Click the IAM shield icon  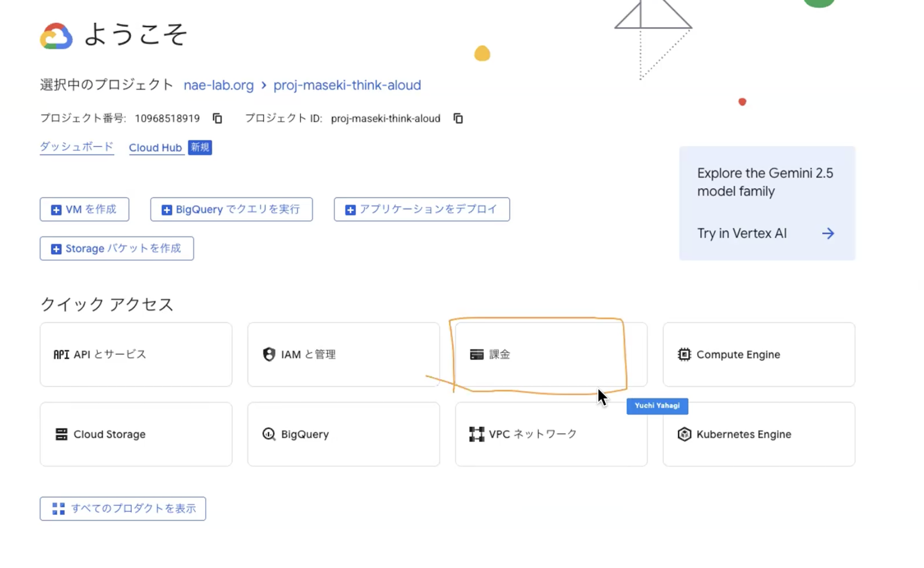click(269, 355)
